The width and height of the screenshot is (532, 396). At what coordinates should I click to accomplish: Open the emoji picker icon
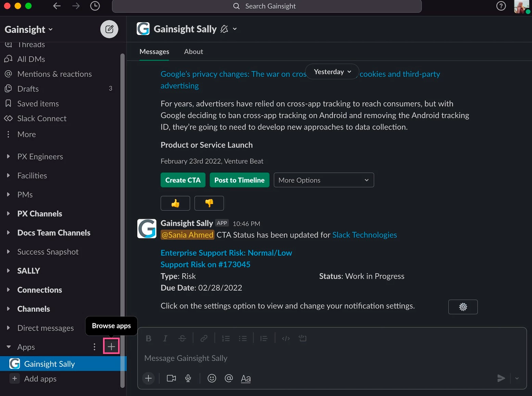(x=212, y=379)
